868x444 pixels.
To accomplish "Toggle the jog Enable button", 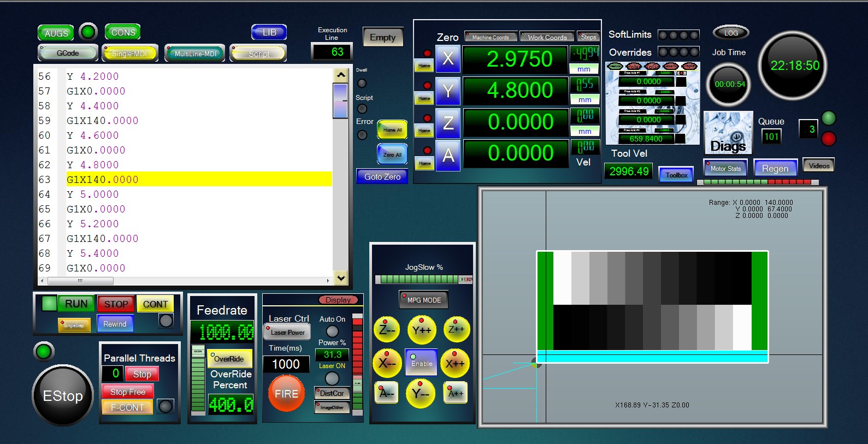I will pyautogui.click(x=421, y=363).
